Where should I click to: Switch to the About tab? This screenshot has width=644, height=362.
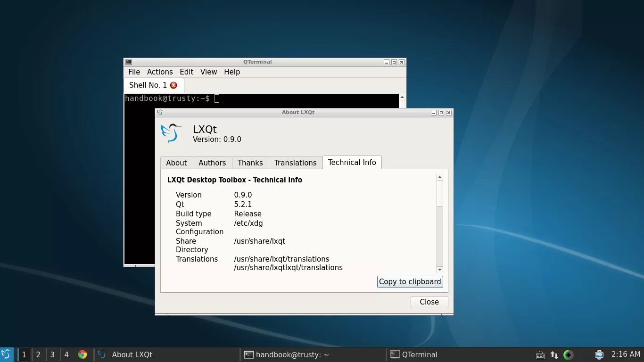pyautogui.click(x=176, y=163)
